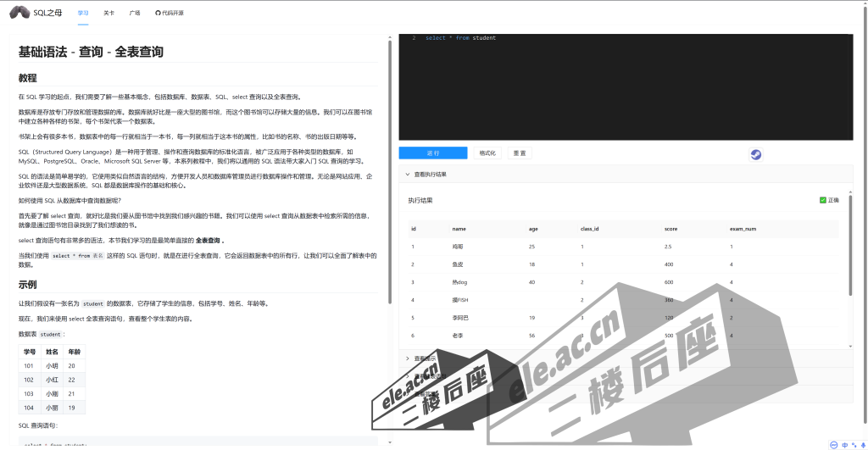868x450 pixels.
Task: Click the 'SQL 查询语句:' label
Action: [x=37, y=425]
